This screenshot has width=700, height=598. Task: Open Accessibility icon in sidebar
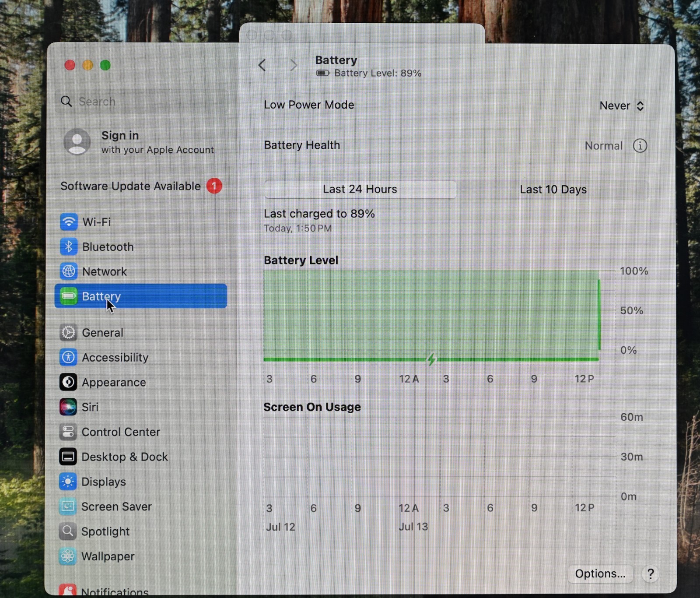coord(68,357)
